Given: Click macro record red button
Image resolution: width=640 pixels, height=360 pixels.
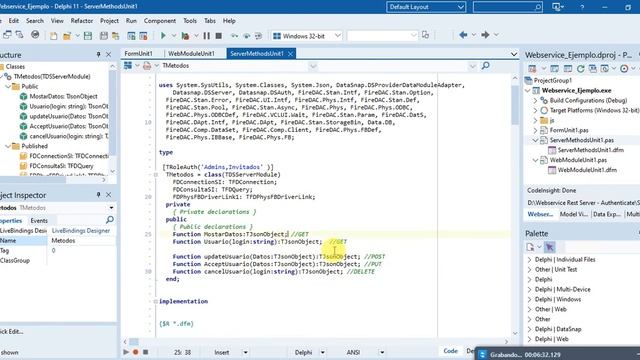Looking at the screenshot, I should pyautogui.click(x=136, y=352).
